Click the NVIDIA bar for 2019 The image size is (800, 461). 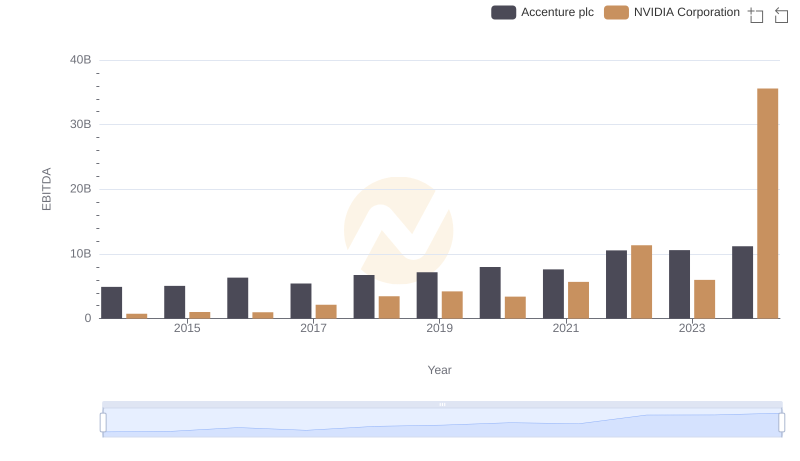(x=452, y=305)
